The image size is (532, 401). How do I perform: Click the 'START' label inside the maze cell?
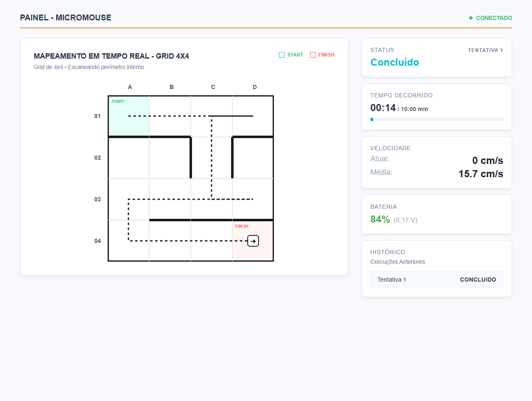tap(118, 101)
